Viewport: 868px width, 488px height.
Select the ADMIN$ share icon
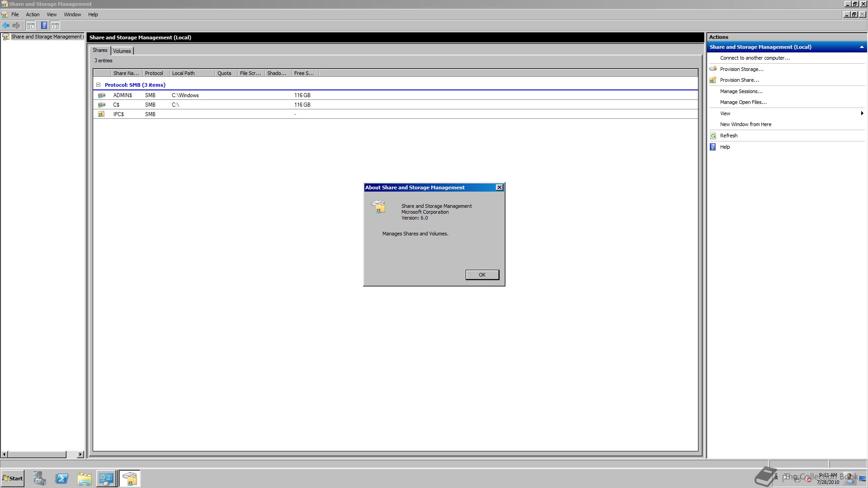[x=102, y=95]
